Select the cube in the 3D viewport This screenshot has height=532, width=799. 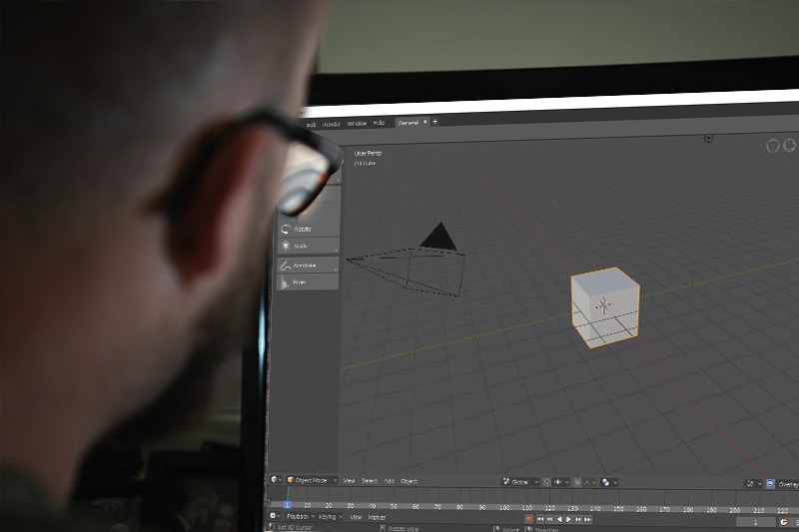(x=603, y=306)
